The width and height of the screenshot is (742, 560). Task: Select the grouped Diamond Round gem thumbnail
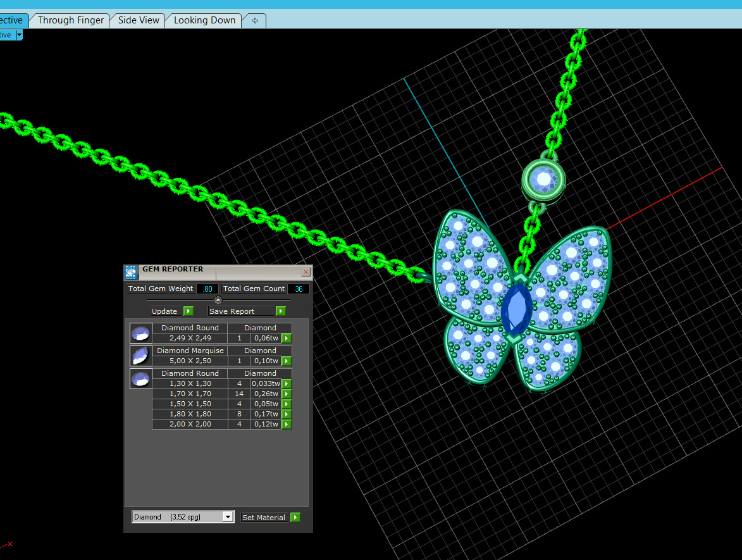click(x=140, y=378)
